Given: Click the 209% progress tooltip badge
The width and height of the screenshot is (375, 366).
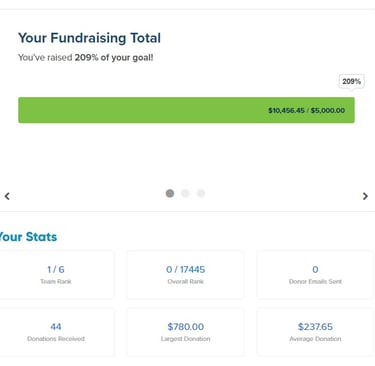Looking at the screenshot, I should tap(352, 81).
